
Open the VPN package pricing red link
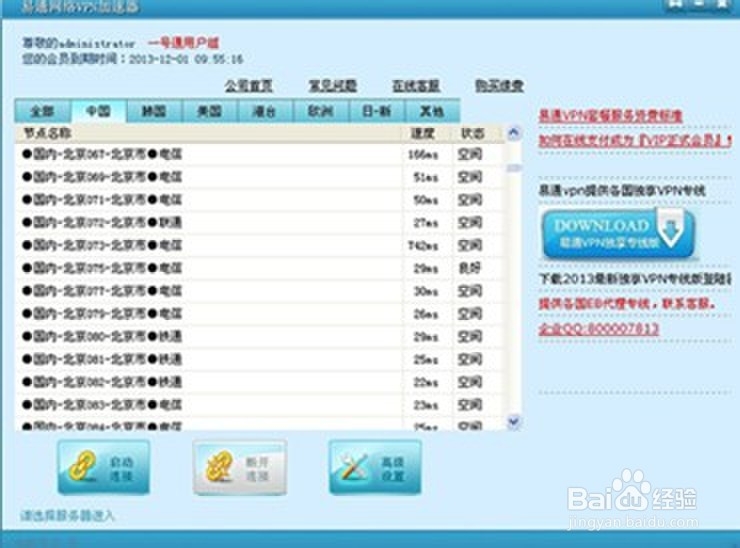point(611,116)
